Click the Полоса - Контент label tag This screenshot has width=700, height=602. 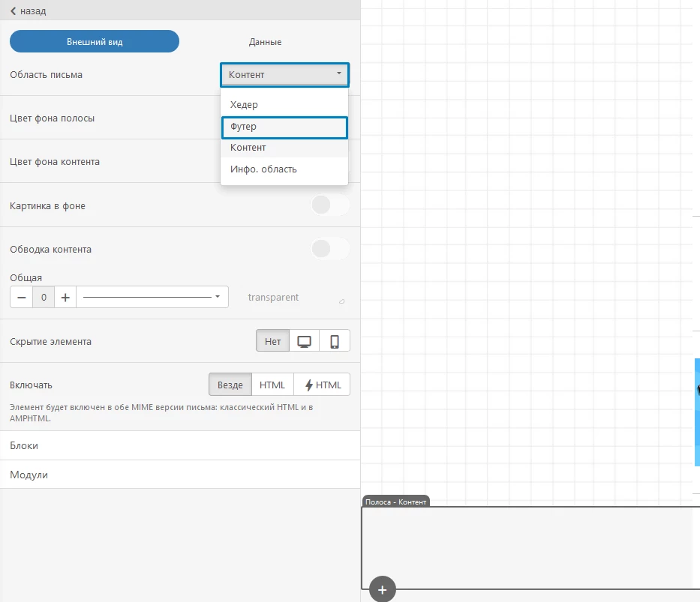point(396,502)
